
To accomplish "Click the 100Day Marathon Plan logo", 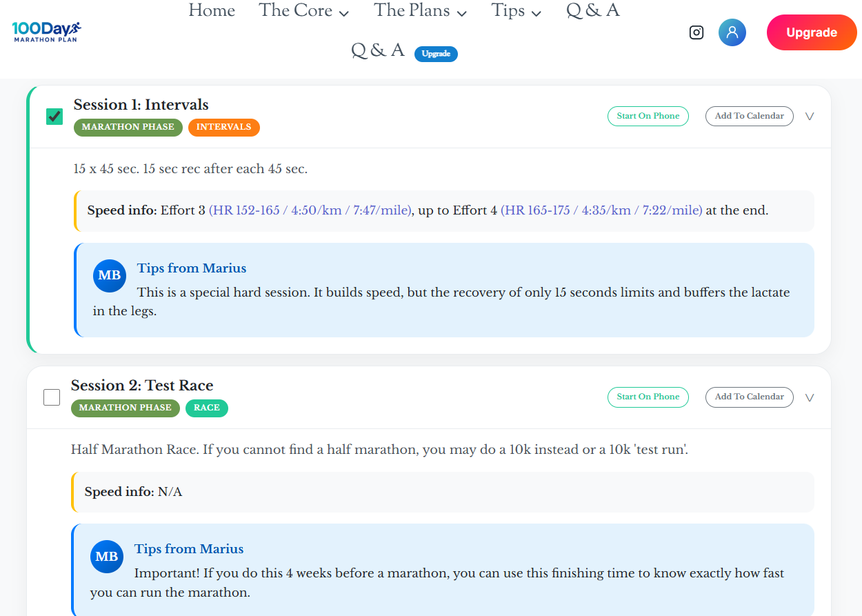I will click(x=47, y=32).
